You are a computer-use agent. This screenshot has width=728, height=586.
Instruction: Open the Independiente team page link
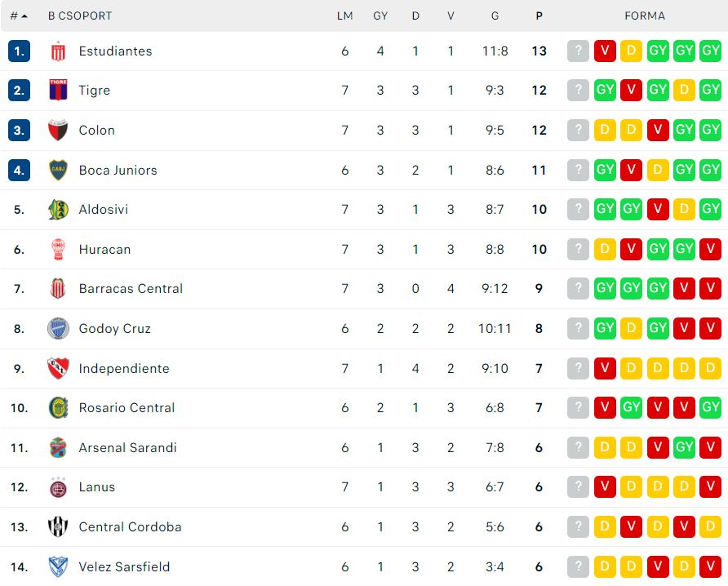(x=124, y=368)
